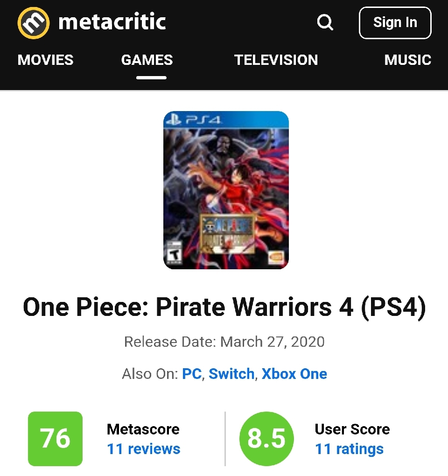Screen dimensions: 448x476
Task: Select the Games tab
Action: pyautogui.click(x=147, y=60)
